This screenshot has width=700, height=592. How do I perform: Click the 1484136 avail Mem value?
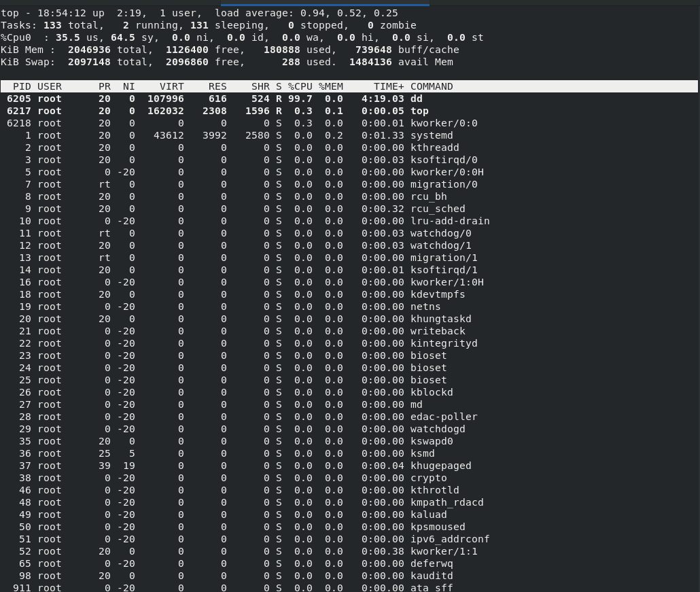(x=370, y=62)
